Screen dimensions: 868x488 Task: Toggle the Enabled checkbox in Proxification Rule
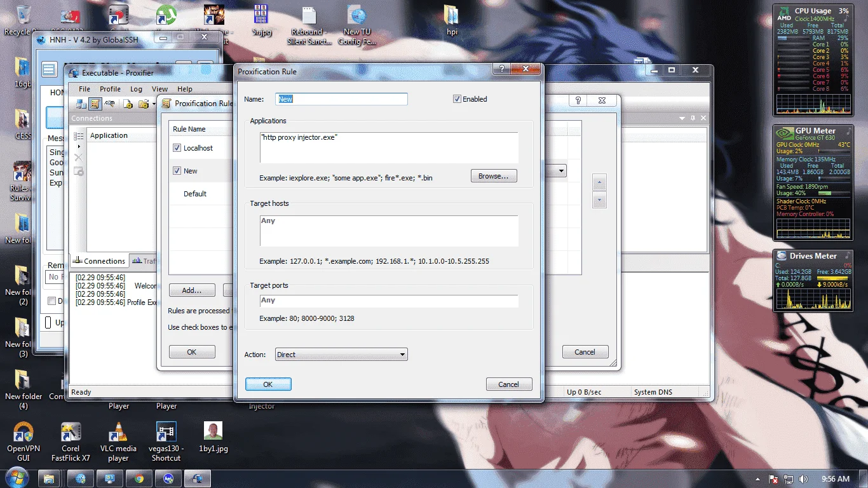(457, 99)
